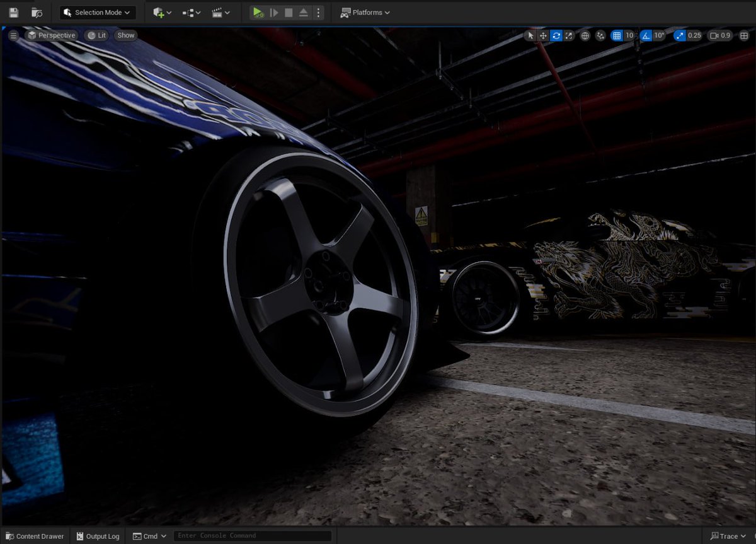
Task: Open the Lit view mode menu
Action: 96,35
